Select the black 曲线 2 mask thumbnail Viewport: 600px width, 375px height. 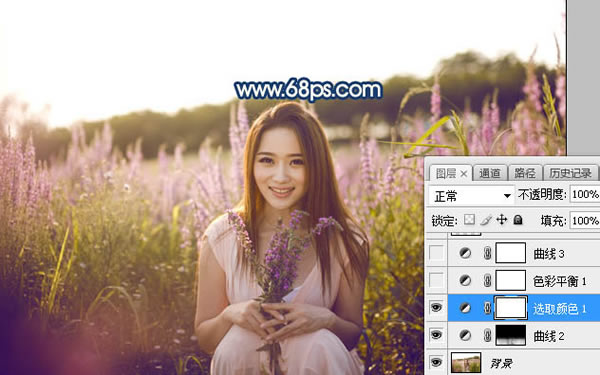tap(511, 335)
